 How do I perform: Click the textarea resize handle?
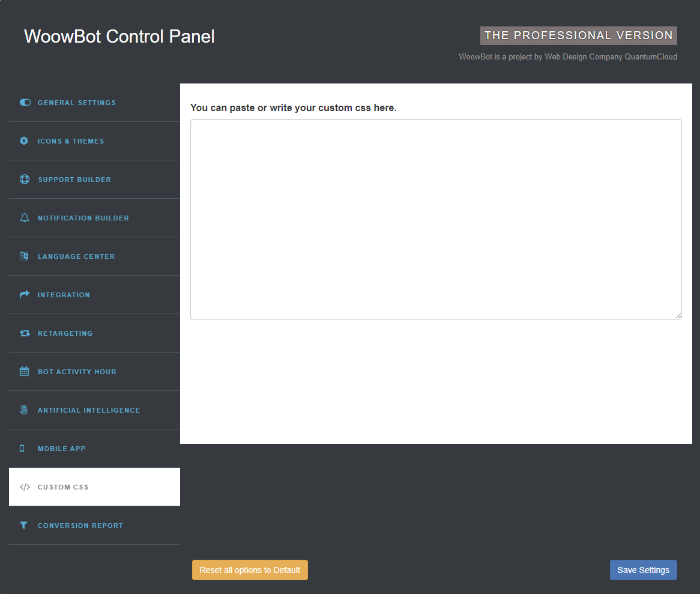678,316
